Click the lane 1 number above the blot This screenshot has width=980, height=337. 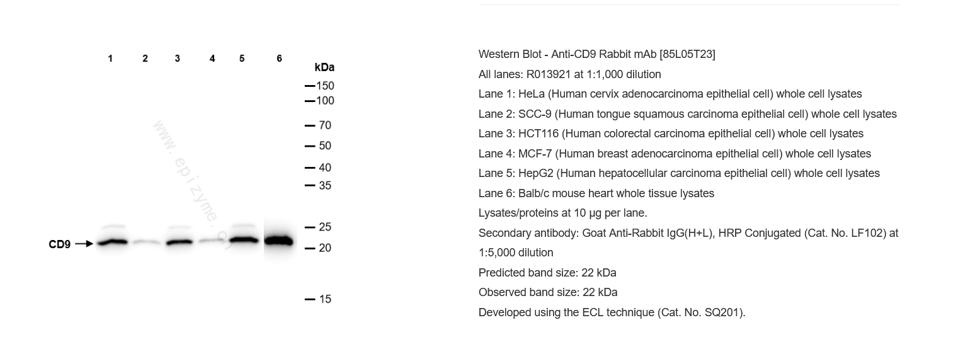pos(110,59)
